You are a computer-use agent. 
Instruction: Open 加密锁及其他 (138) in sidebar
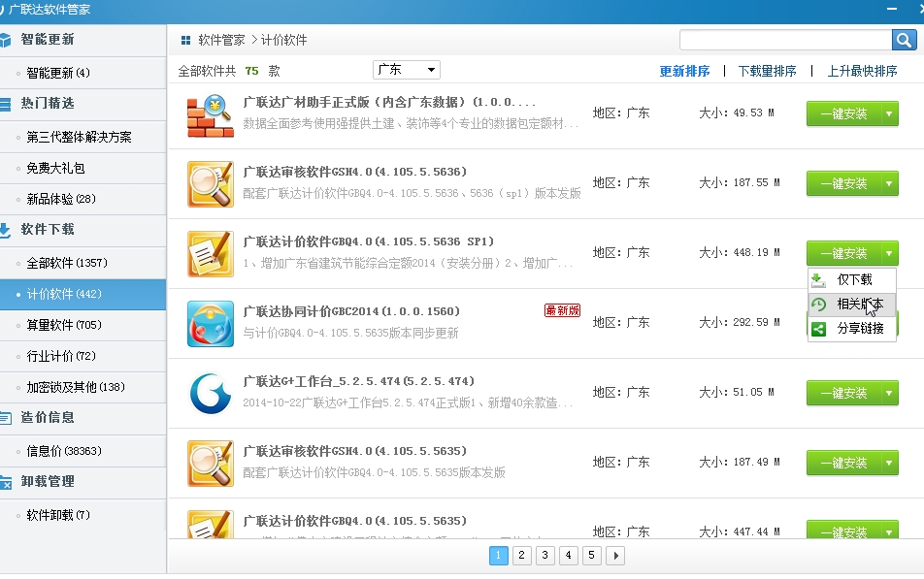(82, 388)
